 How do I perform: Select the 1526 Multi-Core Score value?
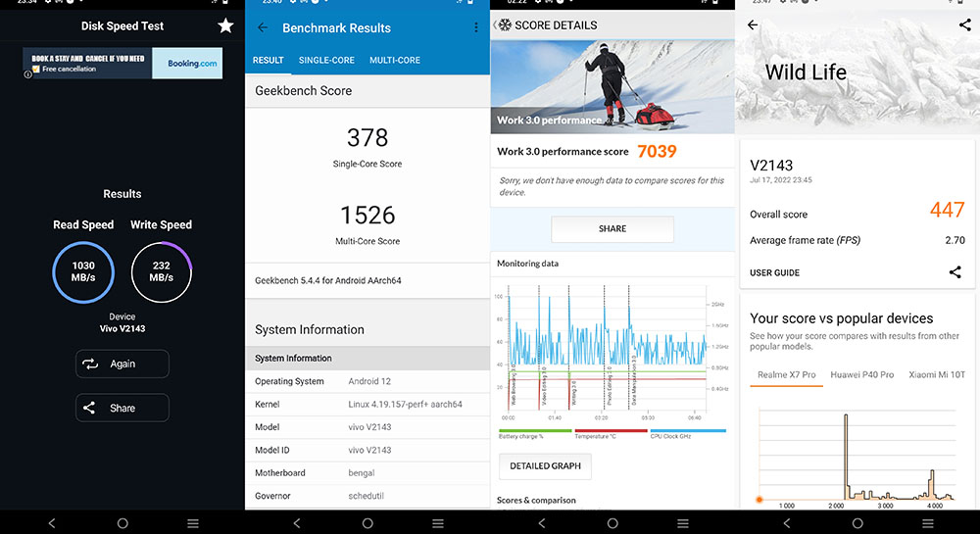(367, 215)
